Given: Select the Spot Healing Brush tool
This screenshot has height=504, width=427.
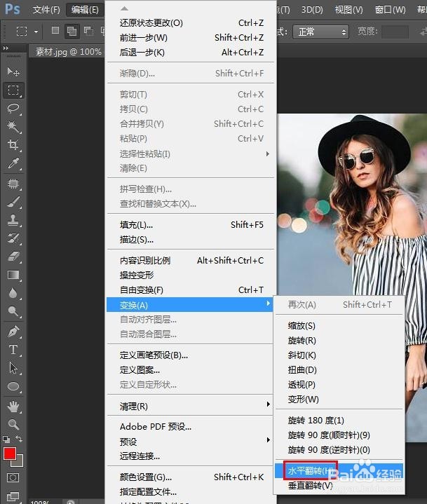Looking at the screenshot, I should pos(13,184).
